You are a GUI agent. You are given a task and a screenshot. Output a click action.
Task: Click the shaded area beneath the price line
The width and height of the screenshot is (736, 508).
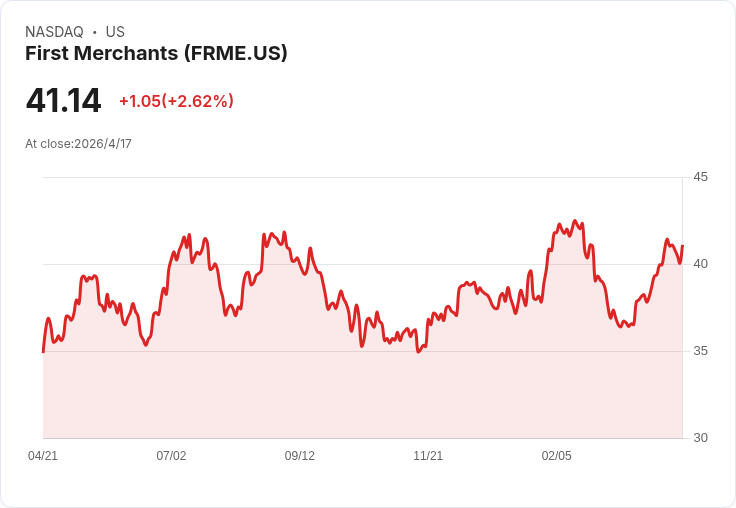(362, 394)
